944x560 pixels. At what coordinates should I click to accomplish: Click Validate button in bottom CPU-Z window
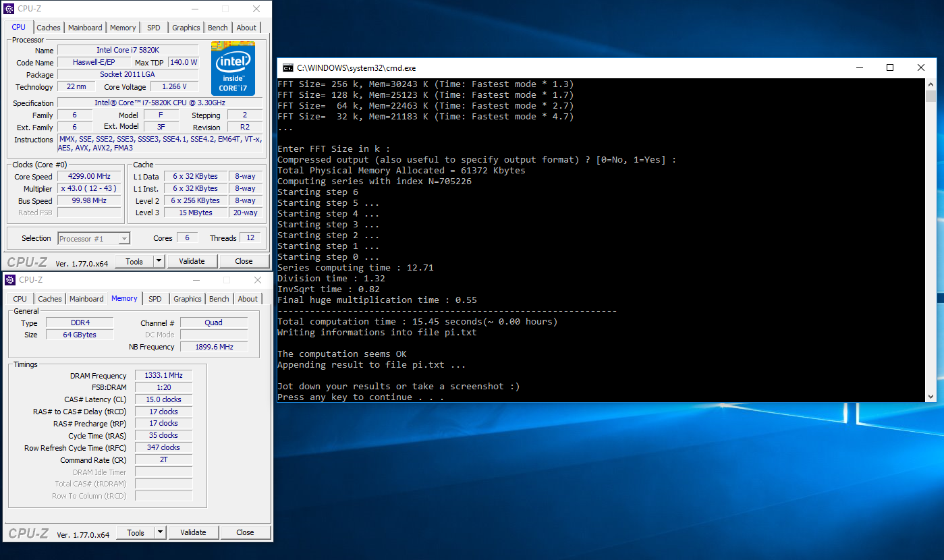(193, 532)
